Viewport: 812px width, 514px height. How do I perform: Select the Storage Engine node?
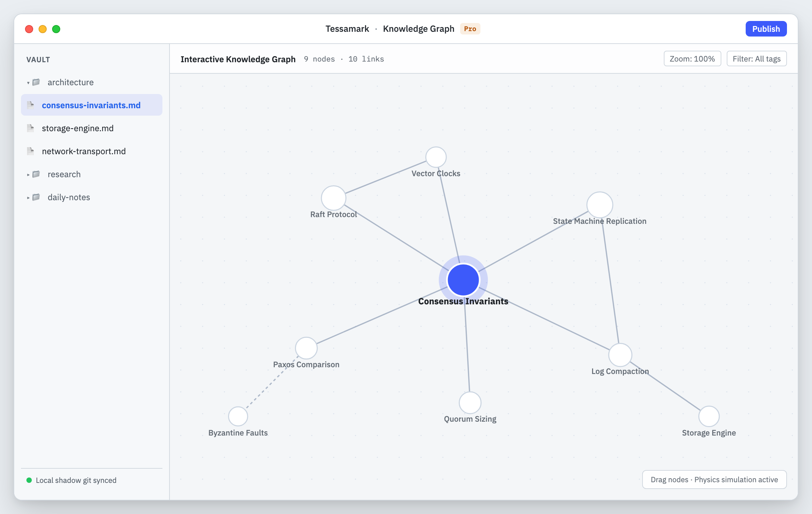(709, 417)
